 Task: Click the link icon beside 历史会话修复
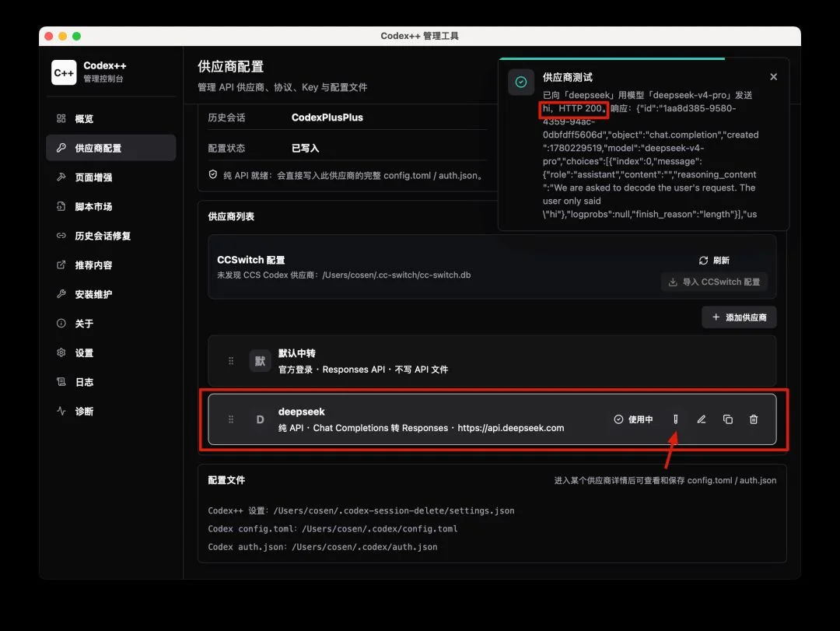pos(61,235)
